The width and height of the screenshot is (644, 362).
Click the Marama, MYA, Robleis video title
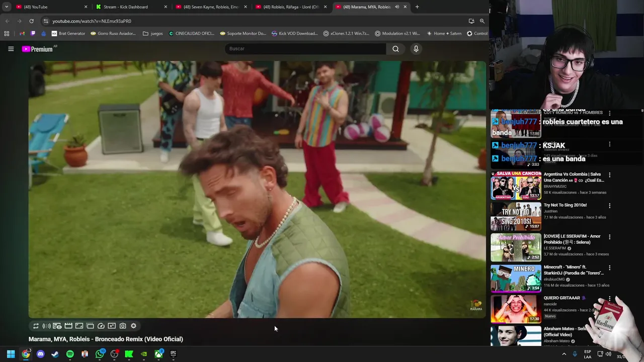(106, 339)
